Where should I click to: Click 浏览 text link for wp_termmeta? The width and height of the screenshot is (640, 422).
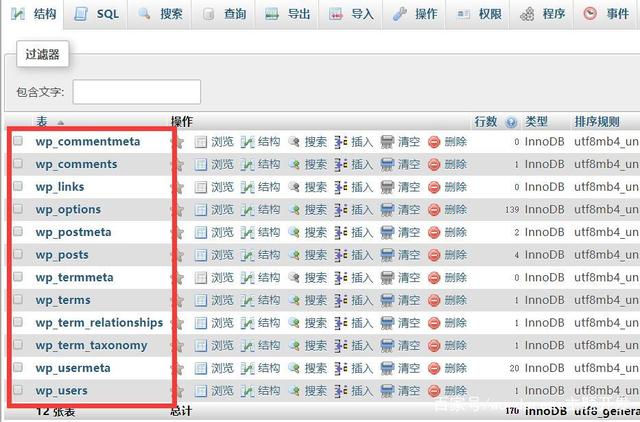[222, 278]
